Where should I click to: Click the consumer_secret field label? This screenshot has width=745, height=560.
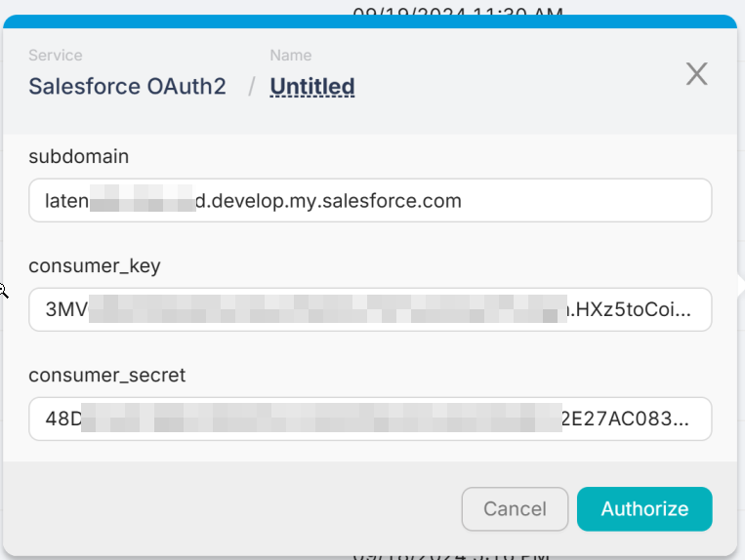106,375
